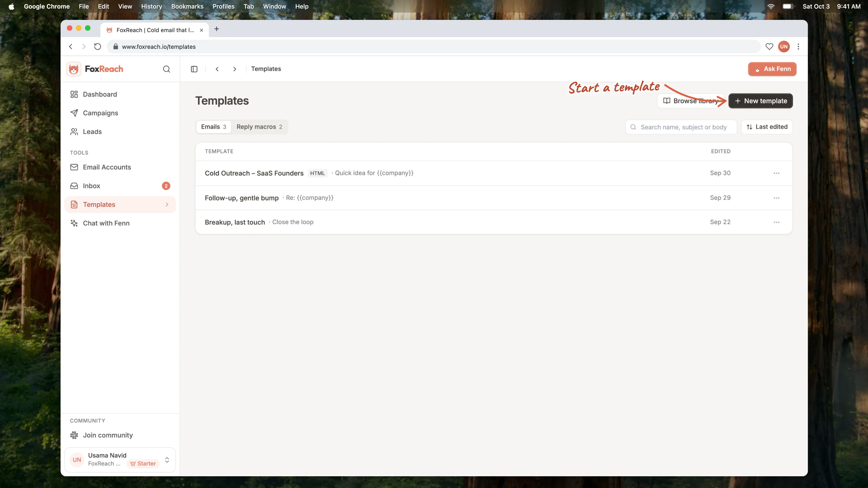This screenshot has height=488, width=868.
Task: Open the File menu
Action: [x=83, y=6]
